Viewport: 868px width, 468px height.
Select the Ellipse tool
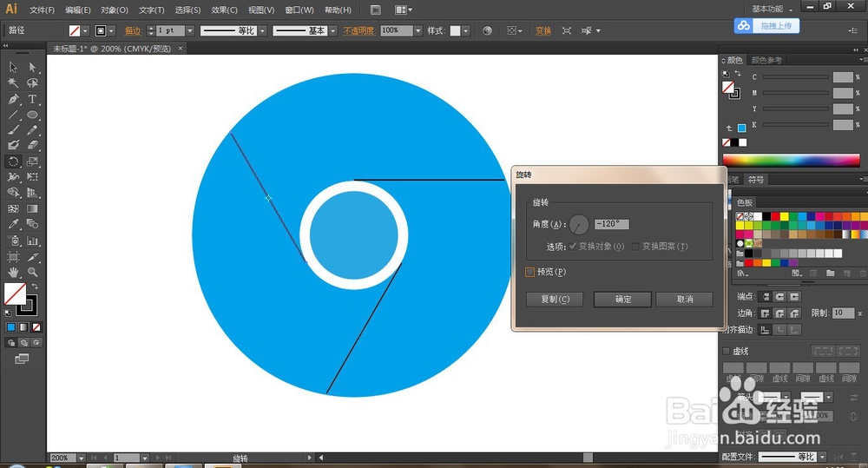tap(33, 115)
